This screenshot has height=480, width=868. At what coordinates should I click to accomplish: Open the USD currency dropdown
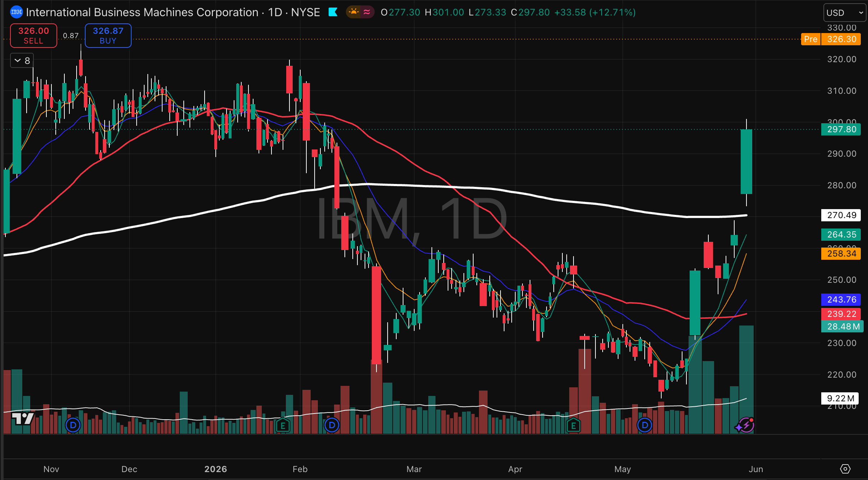click(845, 13)
